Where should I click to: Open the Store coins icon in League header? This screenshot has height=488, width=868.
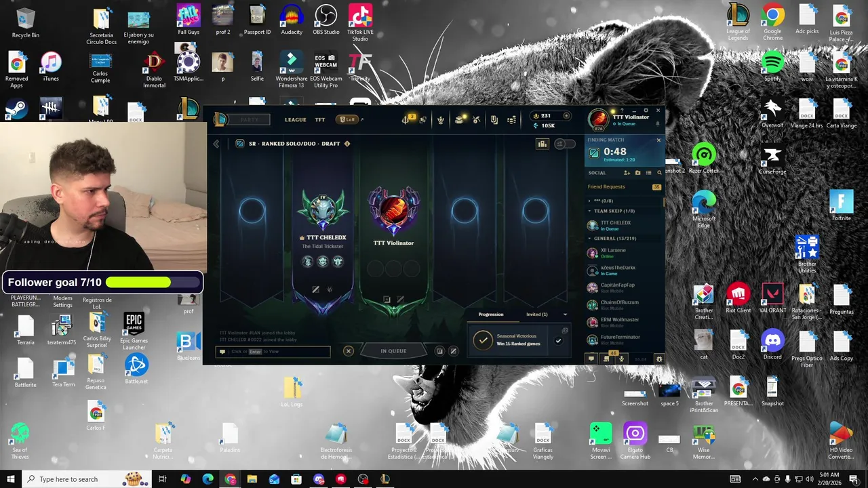pos(511,119)
